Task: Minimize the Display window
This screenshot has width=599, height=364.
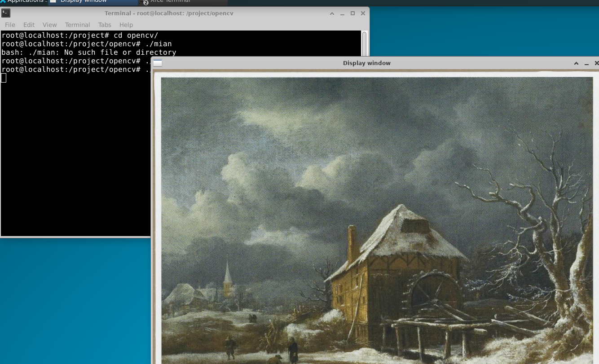Action: tap(587, 63)
